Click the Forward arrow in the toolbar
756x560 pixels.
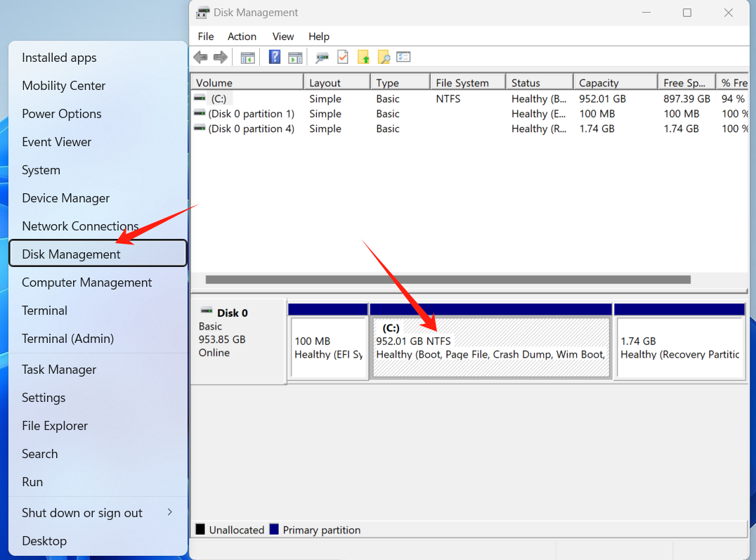(220, 57)
